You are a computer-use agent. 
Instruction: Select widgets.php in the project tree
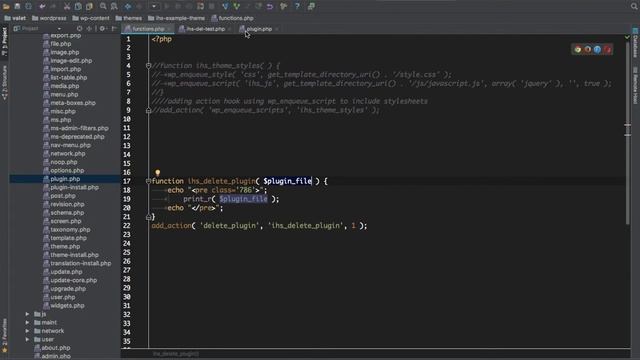coord(67,305)
